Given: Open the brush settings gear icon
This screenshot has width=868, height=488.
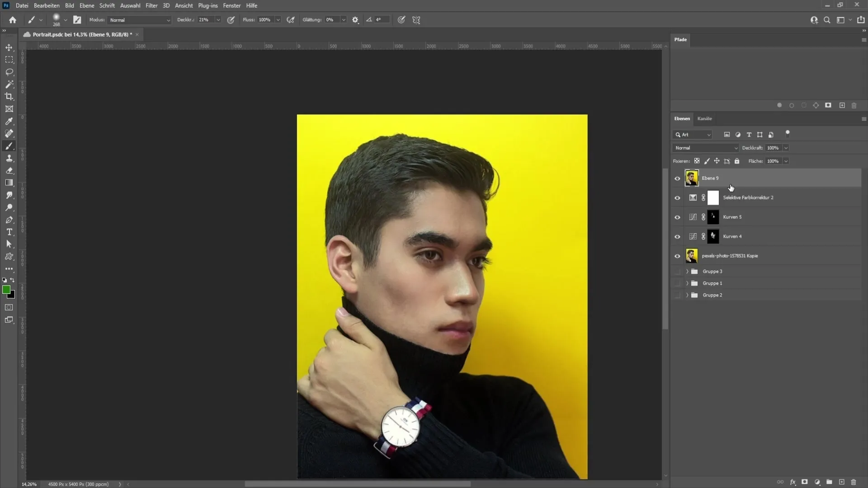Looking at the screenshot, I should (356, 20).
